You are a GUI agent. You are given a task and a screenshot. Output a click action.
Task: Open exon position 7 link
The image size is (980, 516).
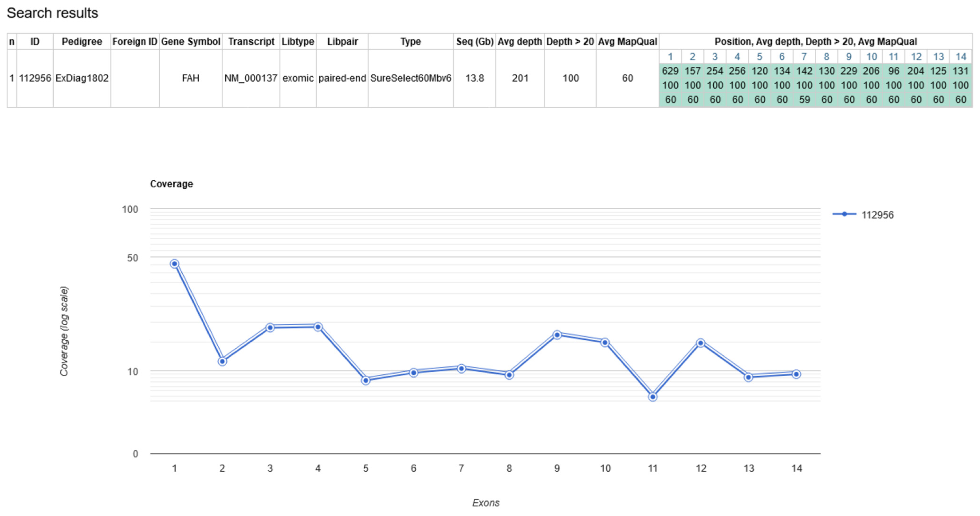point(804,57)
